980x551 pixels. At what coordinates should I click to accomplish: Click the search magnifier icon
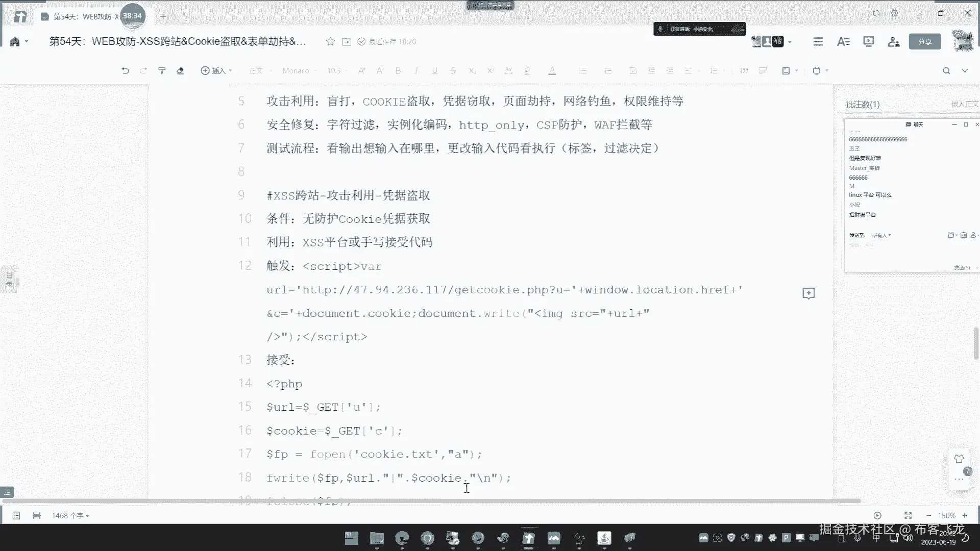(x=946, y=71)
